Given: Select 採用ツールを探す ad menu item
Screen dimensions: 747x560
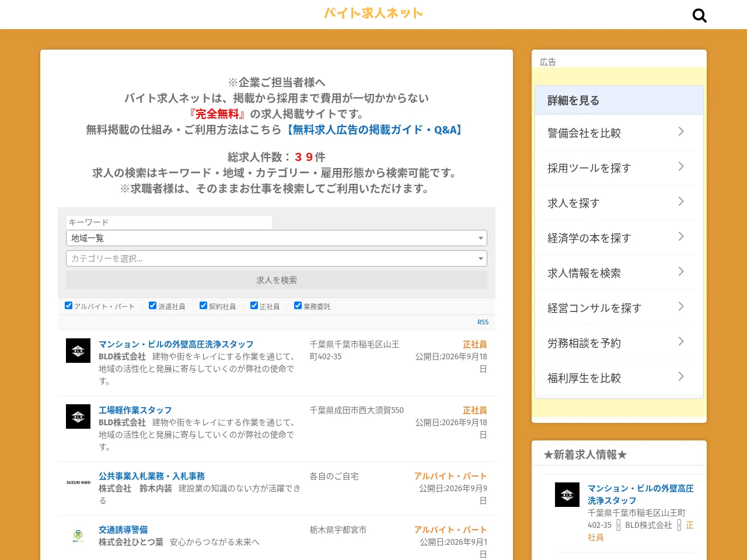Looking at the screenshot, I should [619, 167].
